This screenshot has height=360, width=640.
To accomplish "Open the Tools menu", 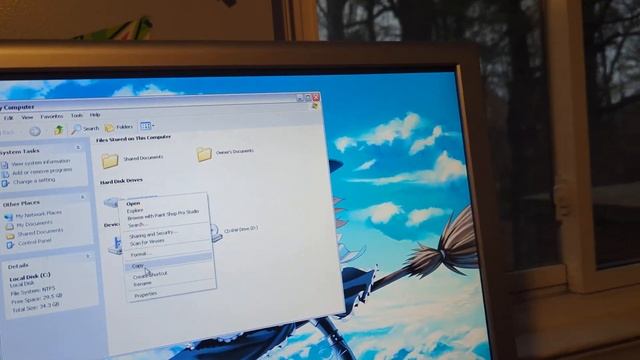I will pos(76,116).
